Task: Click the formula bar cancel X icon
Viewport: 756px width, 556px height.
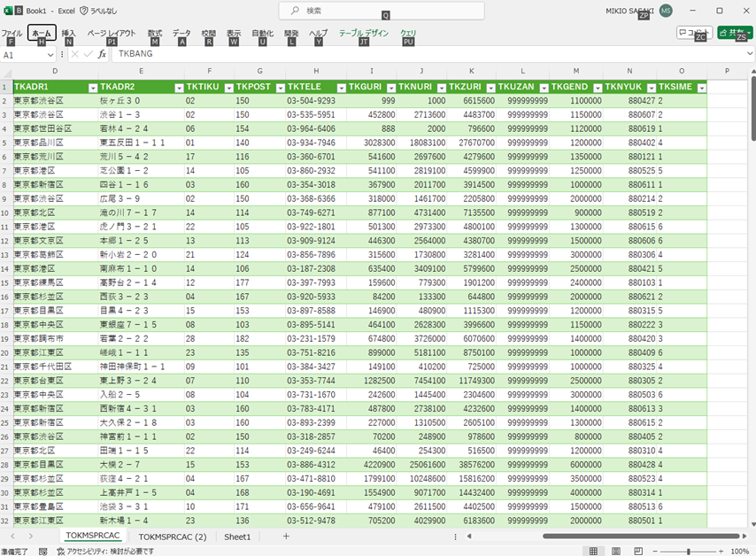Action: click(x=74, y=54)
